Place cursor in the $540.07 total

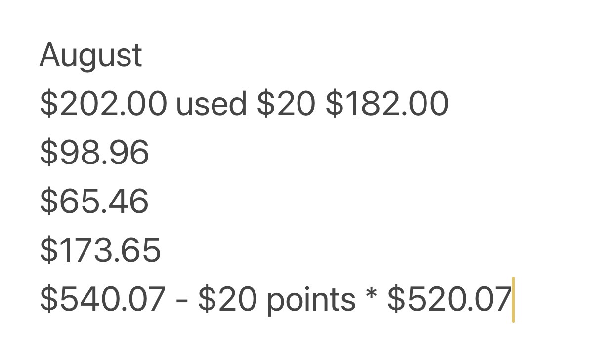pos(102,299)
